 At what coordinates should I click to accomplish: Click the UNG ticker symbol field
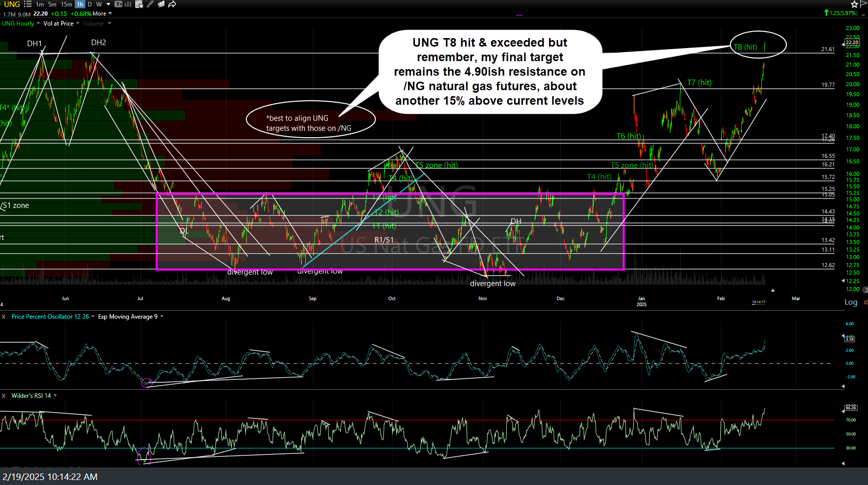pos(12,4)
